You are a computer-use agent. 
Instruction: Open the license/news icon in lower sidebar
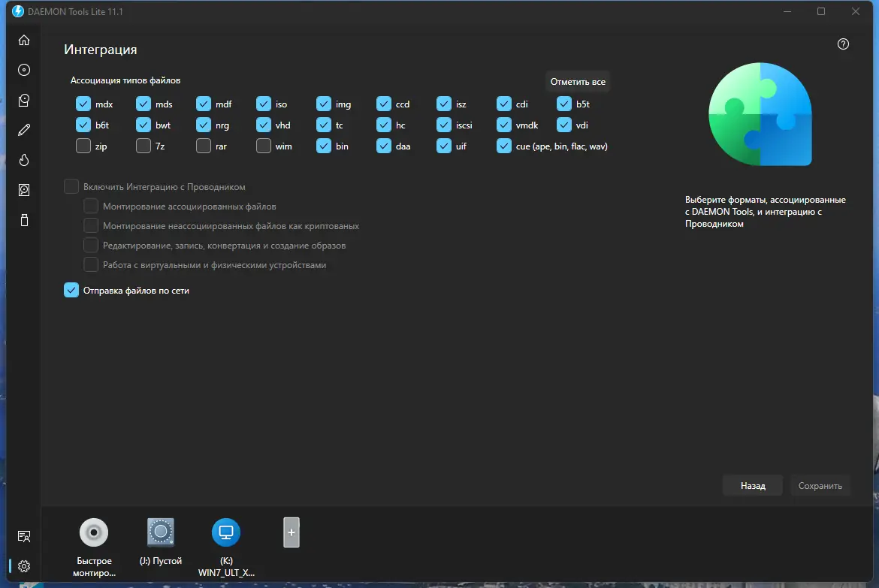click(23, 536)
